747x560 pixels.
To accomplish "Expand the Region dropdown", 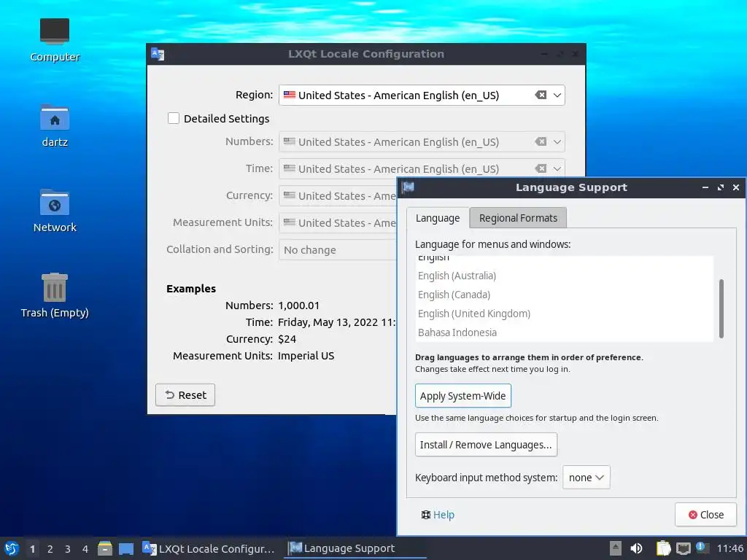I will (557, 96).
